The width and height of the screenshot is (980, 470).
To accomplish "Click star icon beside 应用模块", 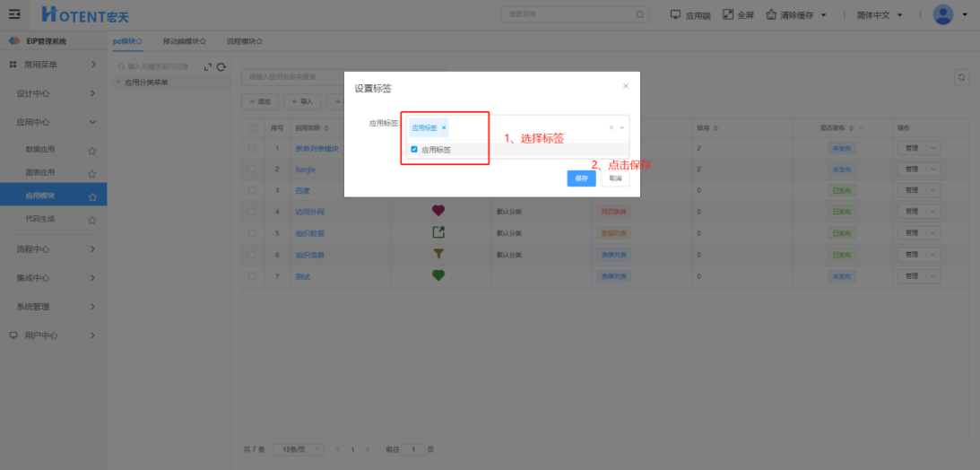I will click(x=91, y=196).
